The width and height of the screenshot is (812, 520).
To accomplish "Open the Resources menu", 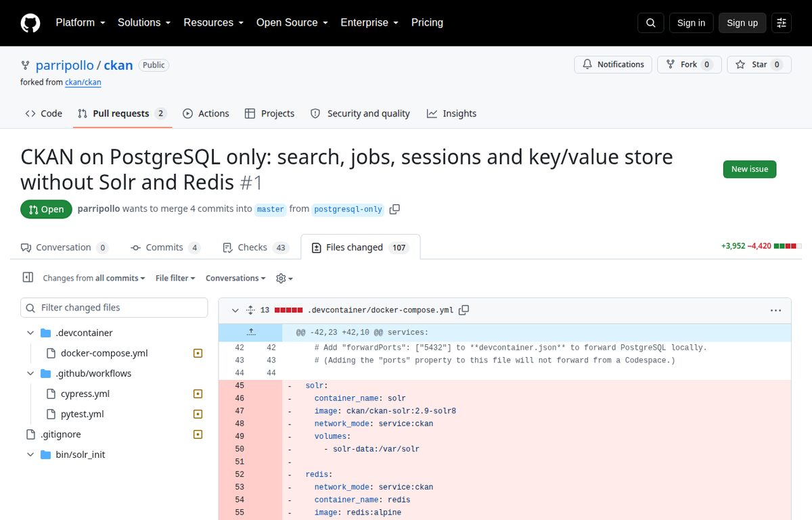I will pyautogui.click(x=213, y=22).
